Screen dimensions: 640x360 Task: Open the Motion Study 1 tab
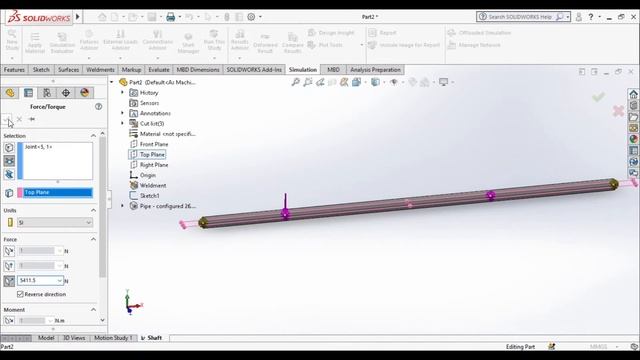point(113,338)
